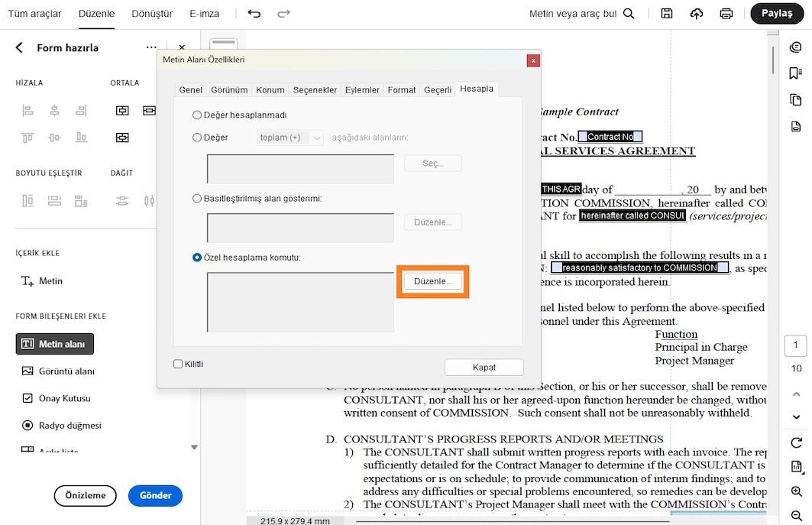Screen dimensions: 812x525
Task: Open the bookmarks panel icon
Action: point(796,72)
